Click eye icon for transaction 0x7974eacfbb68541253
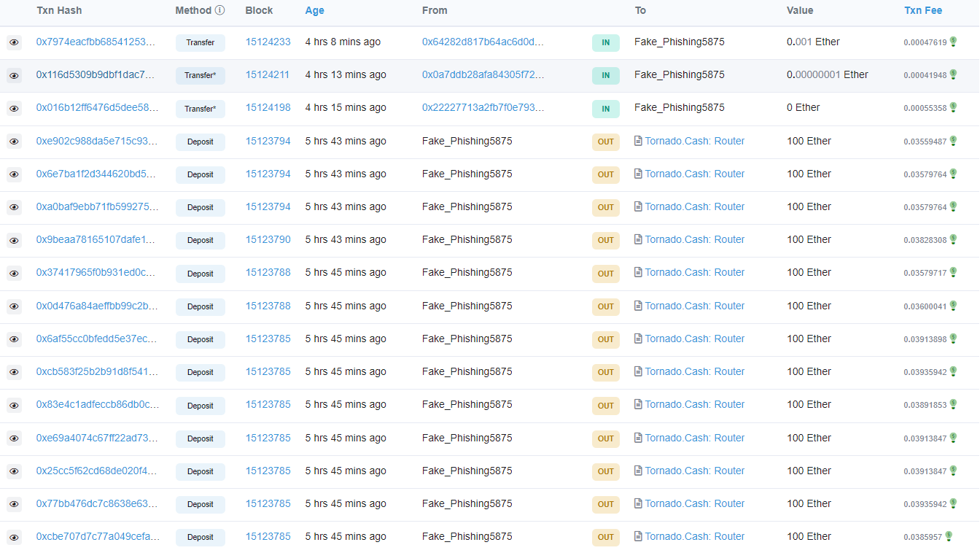The height and width of the screenshot is (553, 980). tap(14, 43)
